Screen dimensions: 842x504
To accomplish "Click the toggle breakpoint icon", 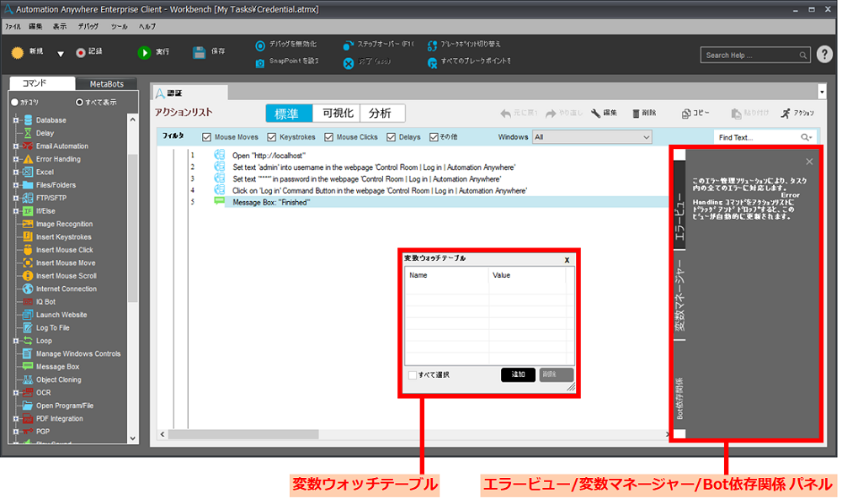I will (432, 45).
